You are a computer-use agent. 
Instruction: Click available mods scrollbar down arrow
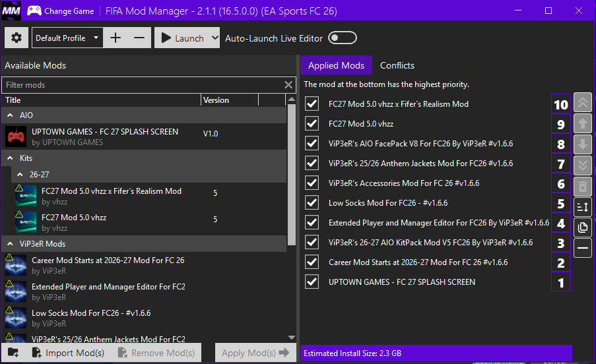pyautogui.click(x=292, y=338)
